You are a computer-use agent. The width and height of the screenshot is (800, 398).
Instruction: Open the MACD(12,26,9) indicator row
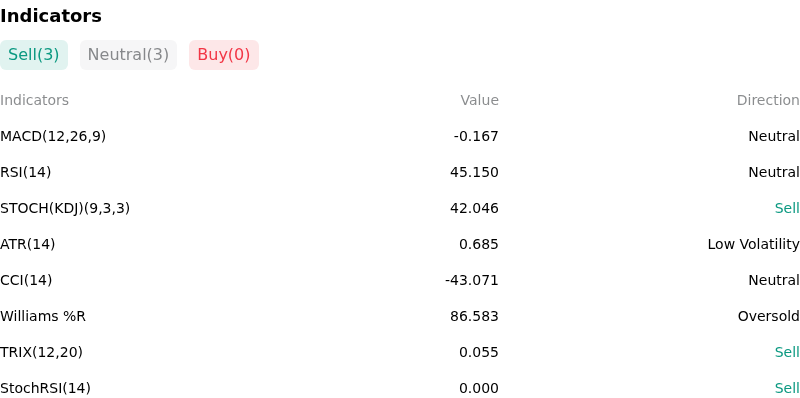pyautogui.click(x=400, y=136)
